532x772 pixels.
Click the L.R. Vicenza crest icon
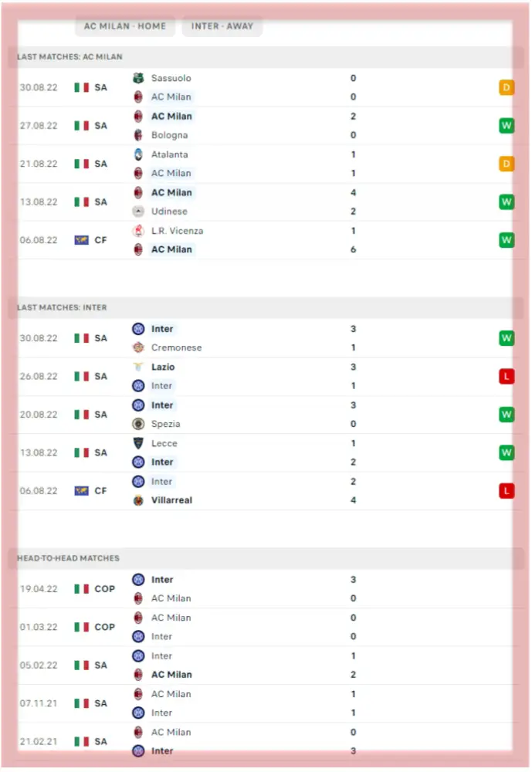pos(138,231)
